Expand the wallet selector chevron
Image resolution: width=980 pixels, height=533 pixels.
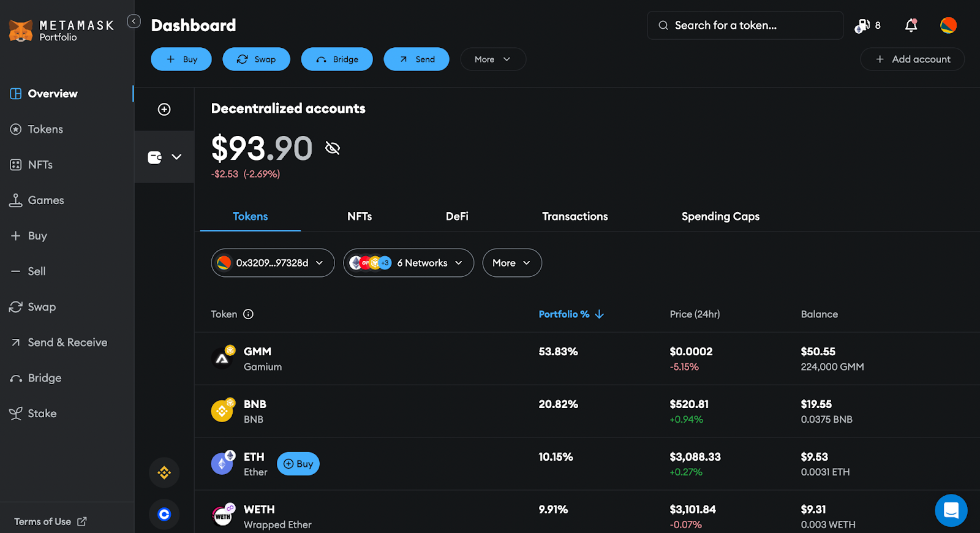click(x=176, y=157)
